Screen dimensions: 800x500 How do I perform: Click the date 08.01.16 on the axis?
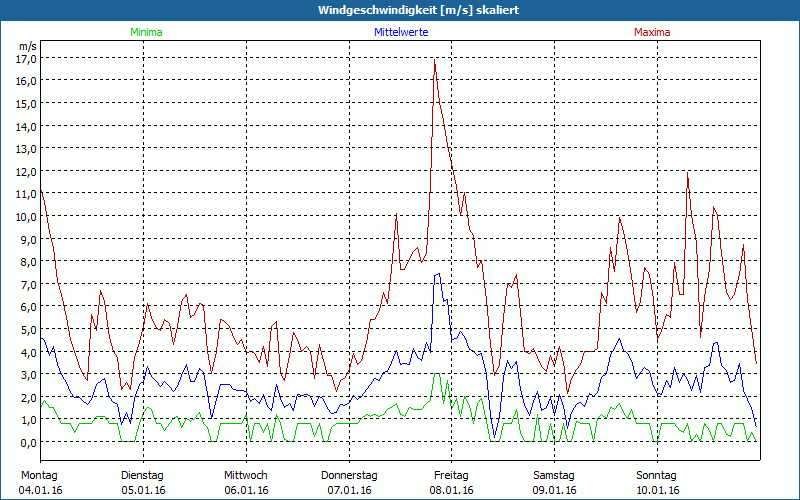pyautogui.click(x=452, y=490)
